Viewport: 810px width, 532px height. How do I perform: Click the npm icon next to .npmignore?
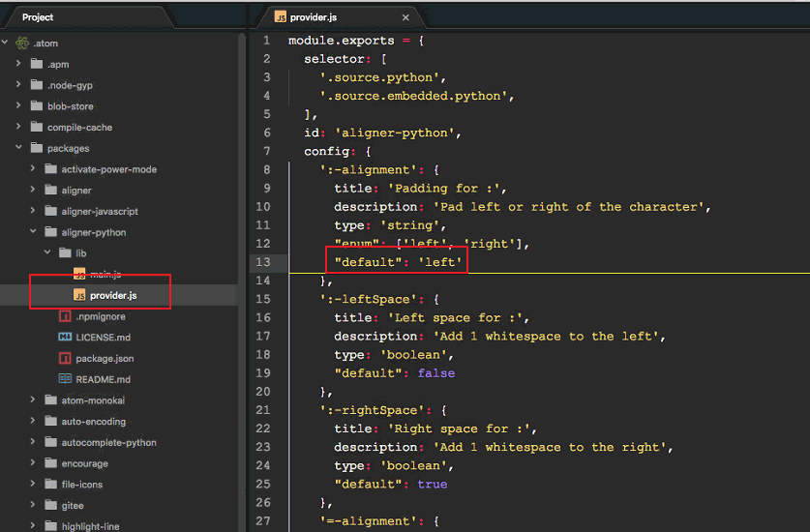pos(65,316)
